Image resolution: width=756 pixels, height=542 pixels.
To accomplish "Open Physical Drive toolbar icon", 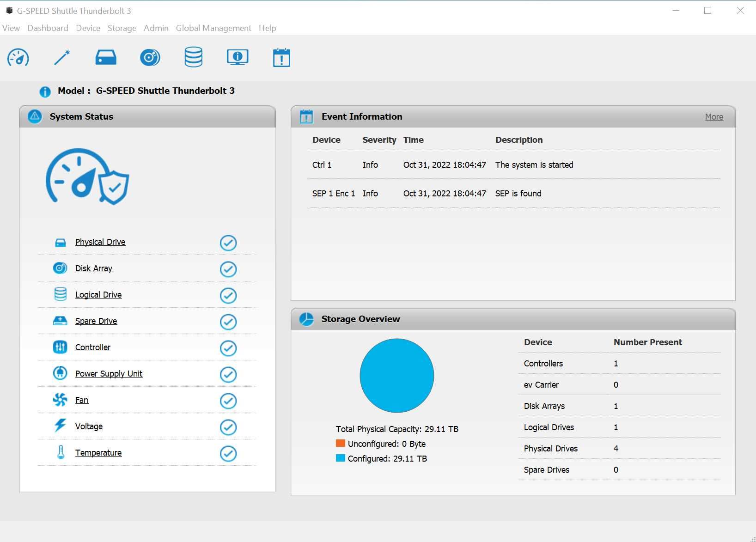I will (x=106, y=58).
